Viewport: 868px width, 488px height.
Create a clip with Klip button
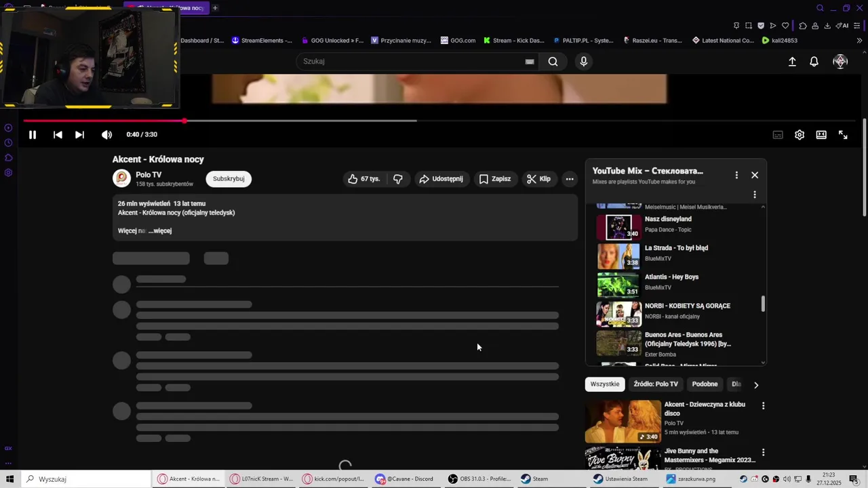point(539,179)
